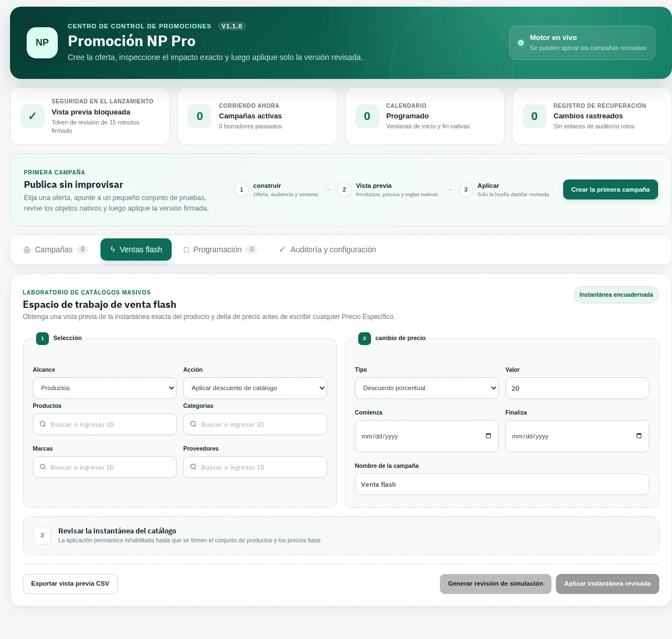
Task: Click the Valor field containing 20
Action: pyautogui.click(x=577, y=388)
